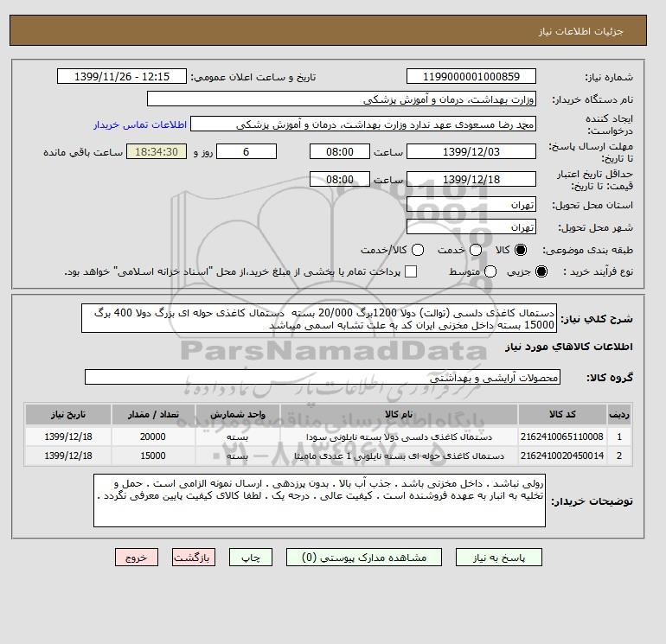Click the پاسخ به نیاز button
The width and height of the screenshot is (666, 644).
tap(499, 558)
